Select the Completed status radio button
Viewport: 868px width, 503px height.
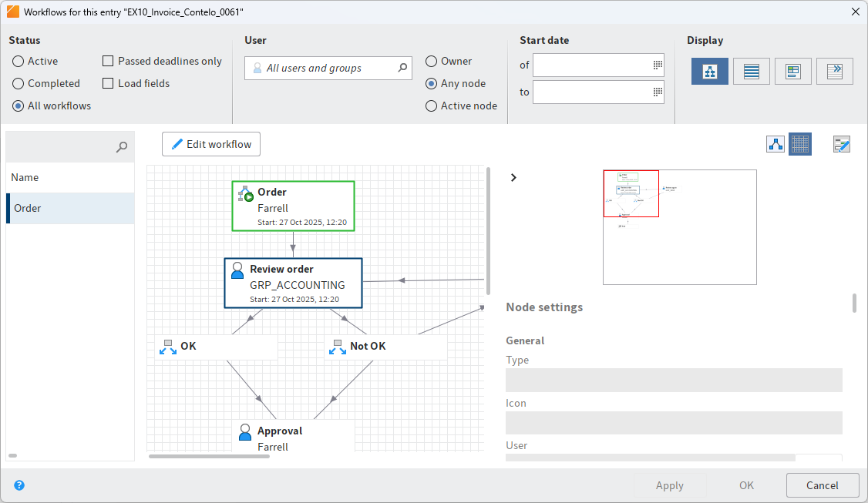18,83
